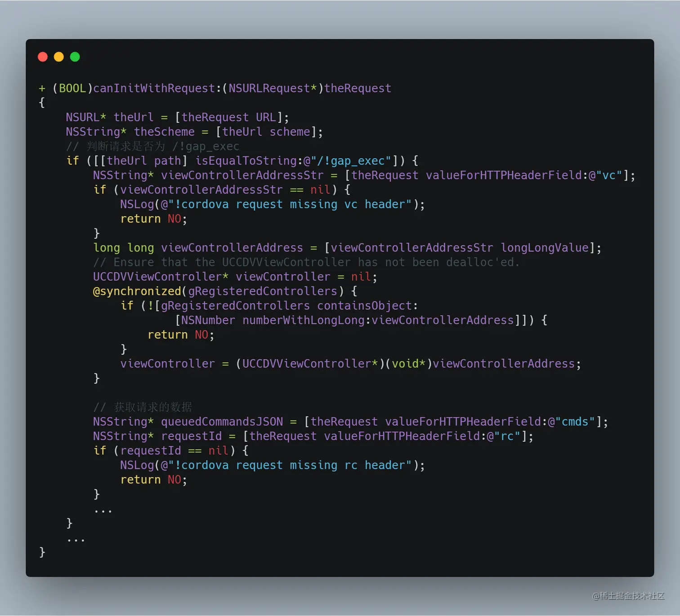Click the 'containsObject:' condition line
The height and width of the screenshot is (616, 680).
pyautogui.click(x=269, y=306)
